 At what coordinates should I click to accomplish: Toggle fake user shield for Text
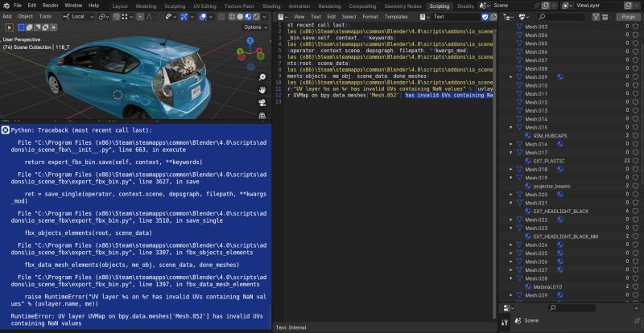pos(485,17)
